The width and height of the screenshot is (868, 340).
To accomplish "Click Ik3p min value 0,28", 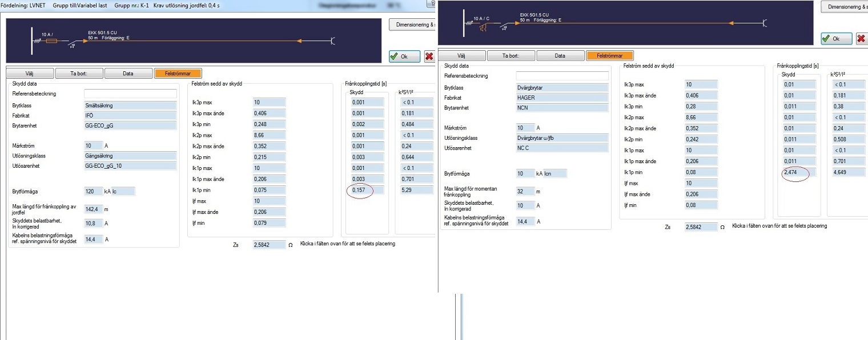I will pyautogui.click(x=701, y=107).
